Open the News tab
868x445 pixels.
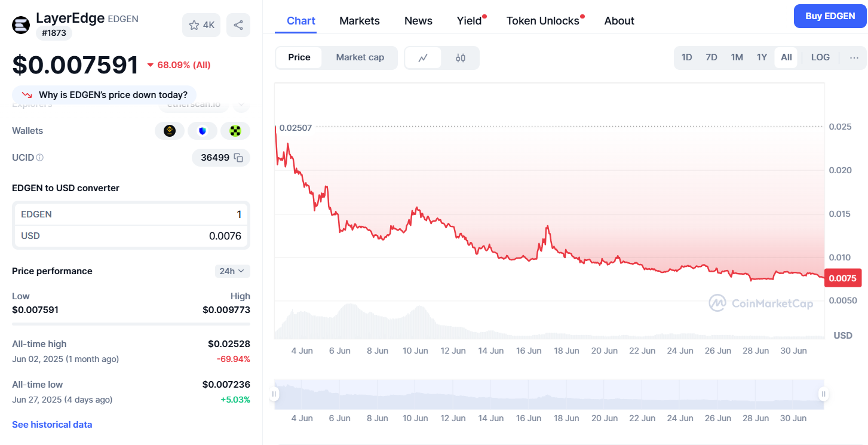pos(418,21)
